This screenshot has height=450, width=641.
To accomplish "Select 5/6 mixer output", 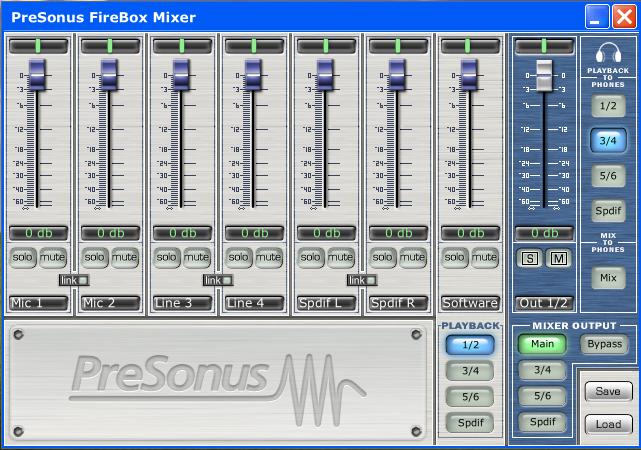I will click(x=542, y=396).
